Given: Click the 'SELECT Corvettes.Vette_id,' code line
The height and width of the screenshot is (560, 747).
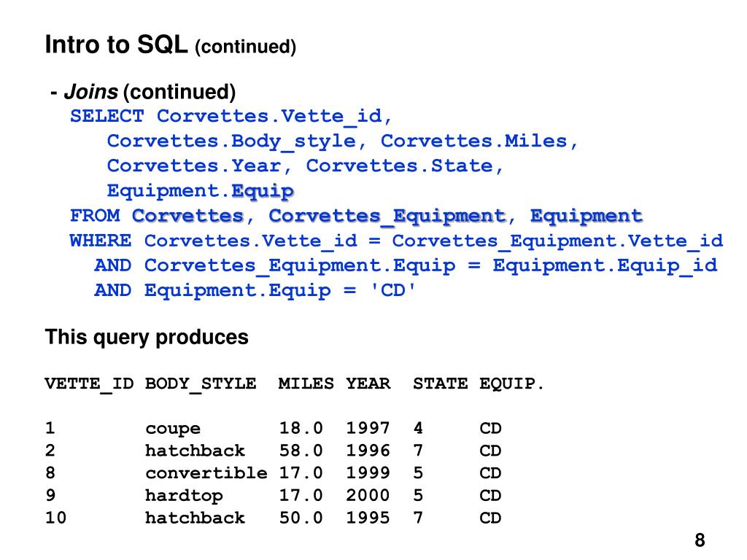Looking at the screenshot, I should (231, 117).
